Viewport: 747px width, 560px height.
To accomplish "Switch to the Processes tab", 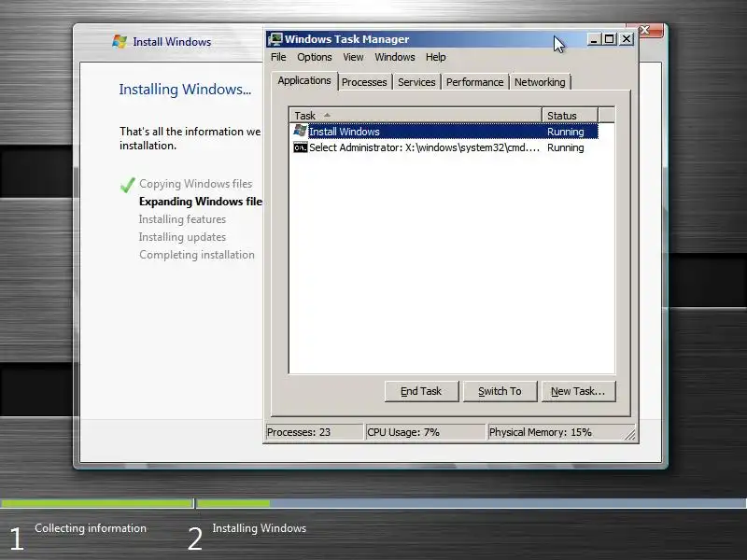I will coord(364,82).
